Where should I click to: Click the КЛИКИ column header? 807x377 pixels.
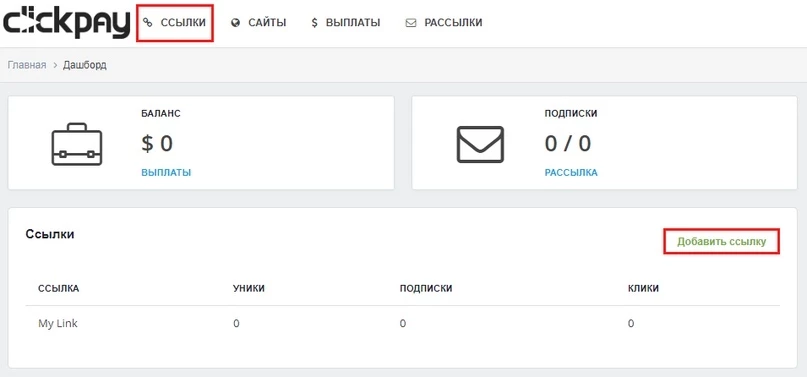click(643, 289)
